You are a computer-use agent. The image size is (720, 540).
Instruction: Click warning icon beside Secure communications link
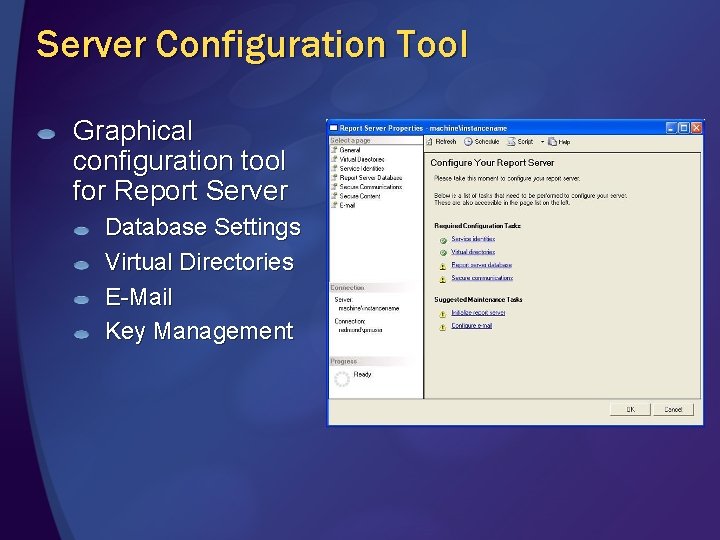click(443, 279)
